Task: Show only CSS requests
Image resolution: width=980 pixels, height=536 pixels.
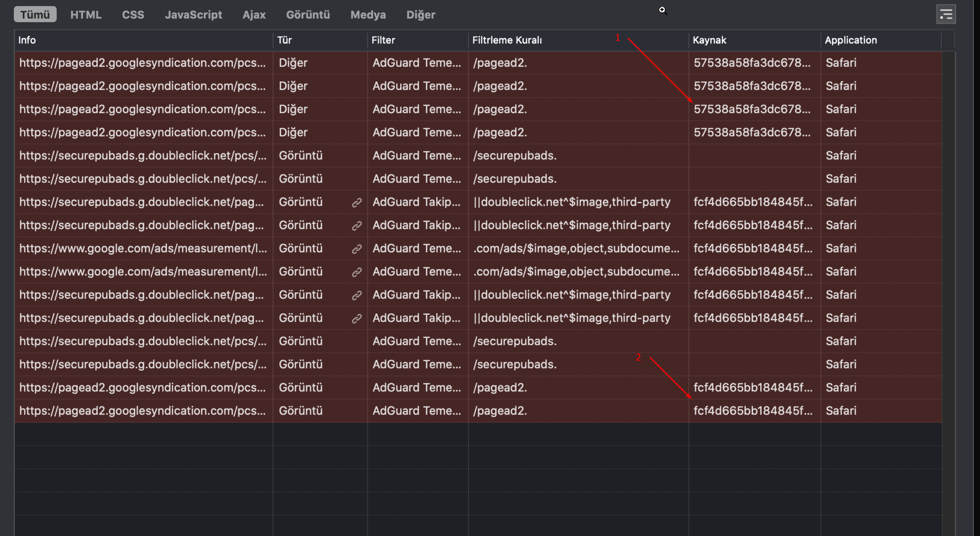Action: point(133,15)
